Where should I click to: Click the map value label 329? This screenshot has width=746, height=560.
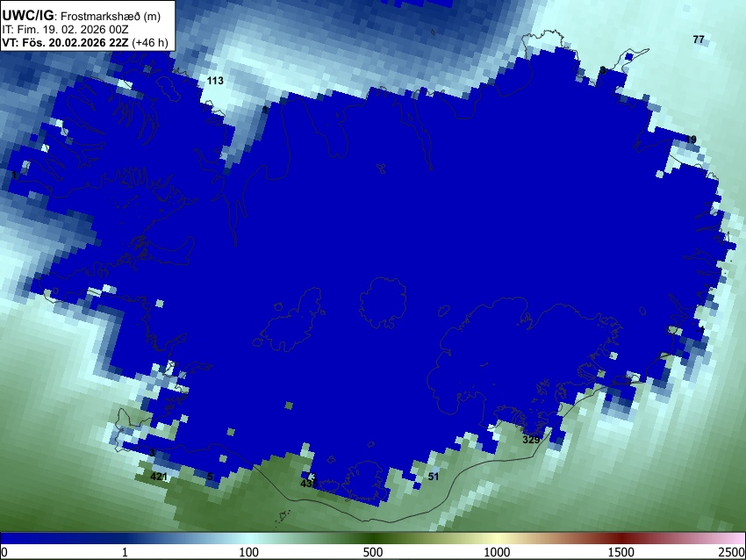point(531,440)
